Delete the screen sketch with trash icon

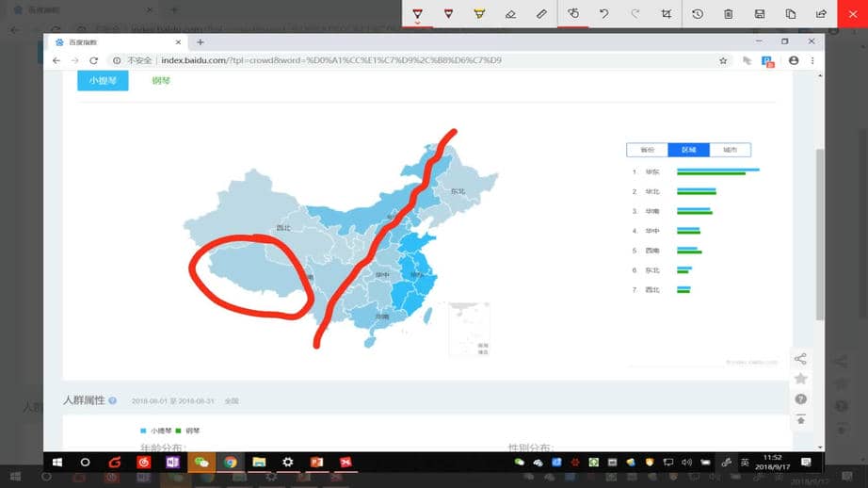click(728, 14)
